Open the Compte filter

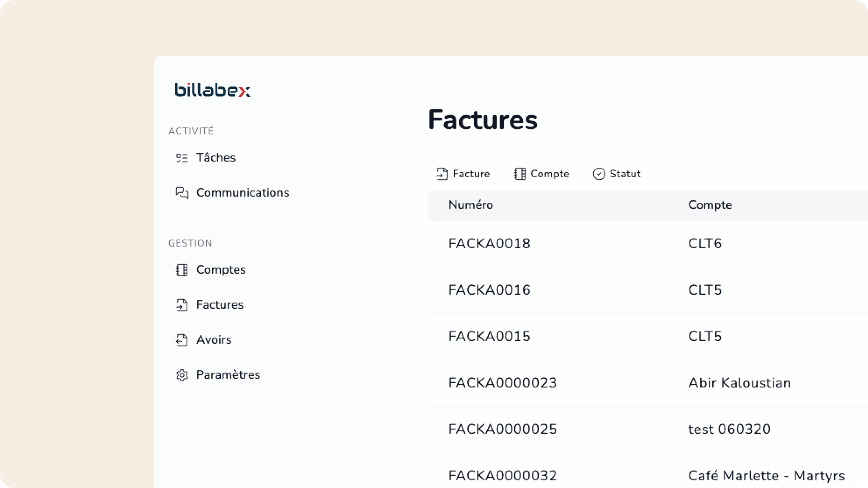[x=541, y=174]
